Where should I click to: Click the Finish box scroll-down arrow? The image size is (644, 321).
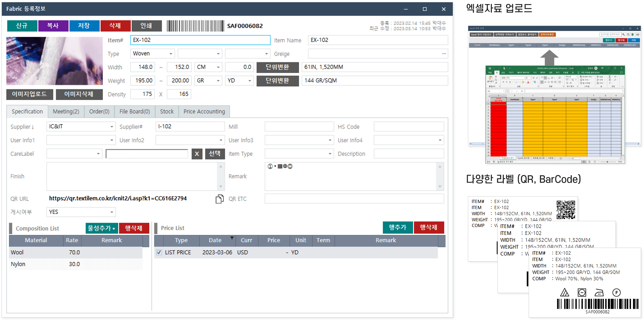[x=221, y=186]
